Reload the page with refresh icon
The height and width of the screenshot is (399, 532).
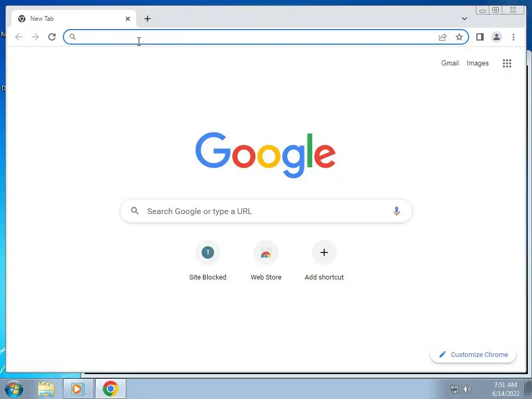[52, 37]
